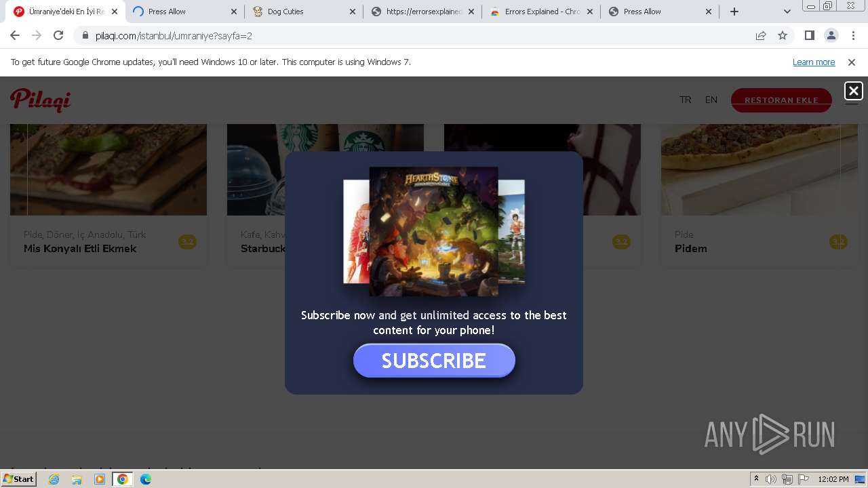Close the Dog Cuties tab
Screen dimensions: 868x488
point(353,12)
